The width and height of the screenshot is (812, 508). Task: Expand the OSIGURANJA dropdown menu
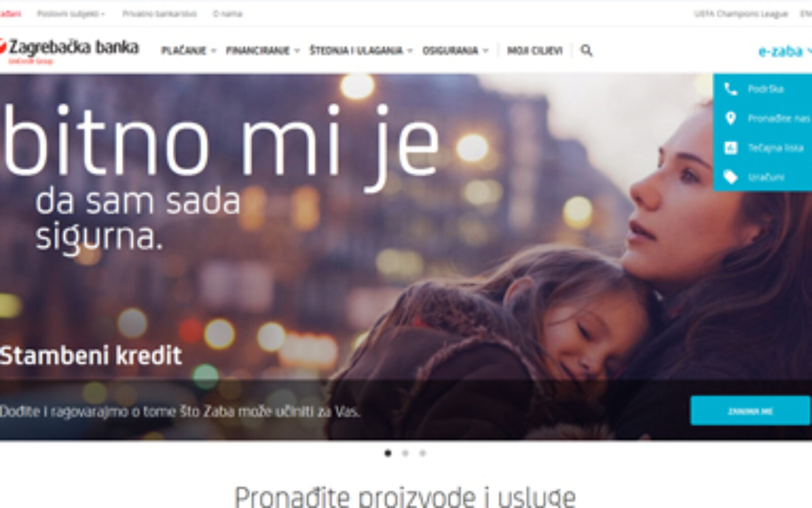pos(455,50)
